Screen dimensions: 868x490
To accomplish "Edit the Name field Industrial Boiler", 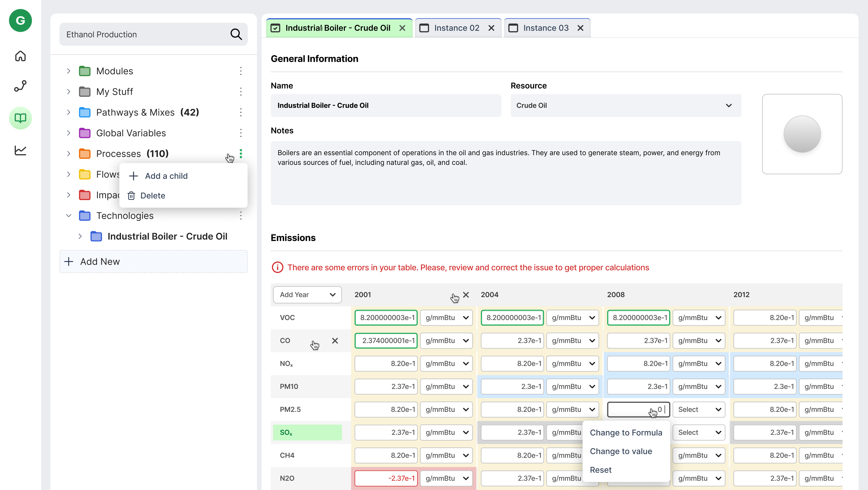I will (386, 105).
